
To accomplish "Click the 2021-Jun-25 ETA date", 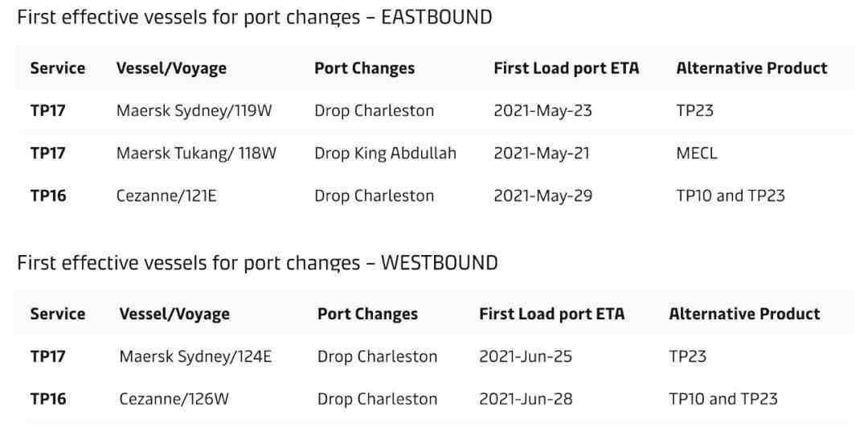I will (526, 356).
